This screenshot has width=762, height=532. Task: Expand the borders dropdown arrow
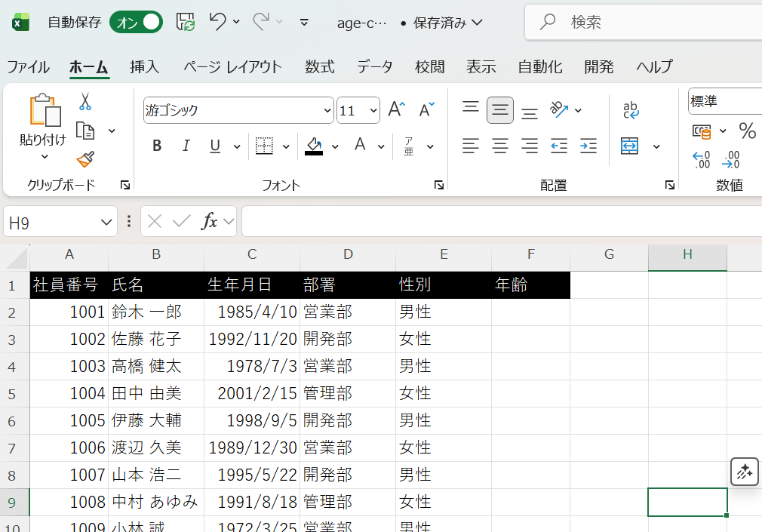click(286, 146)
